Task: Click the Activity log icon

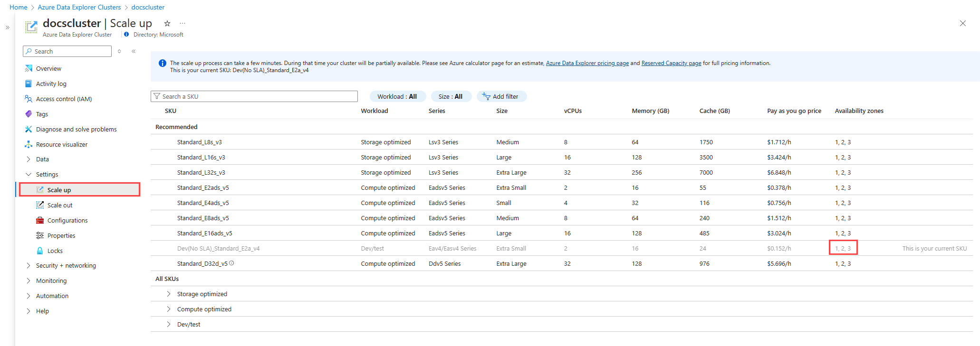Action: click(29, 84)
